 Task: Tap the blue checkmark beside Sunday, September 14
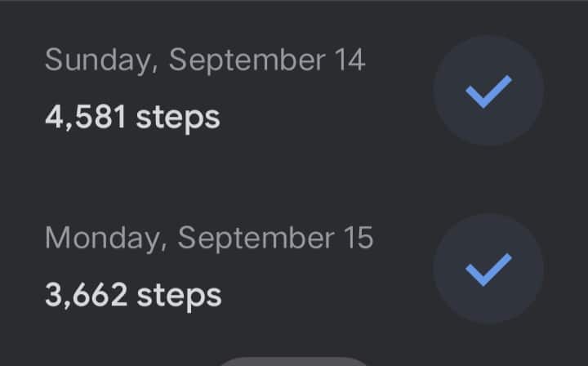488,91
